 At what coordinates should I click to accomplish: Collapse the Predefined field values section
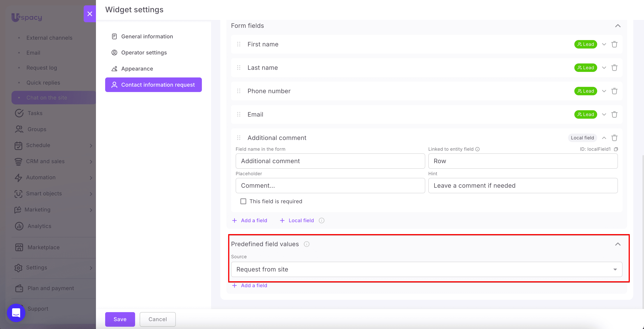click(618, 244)
